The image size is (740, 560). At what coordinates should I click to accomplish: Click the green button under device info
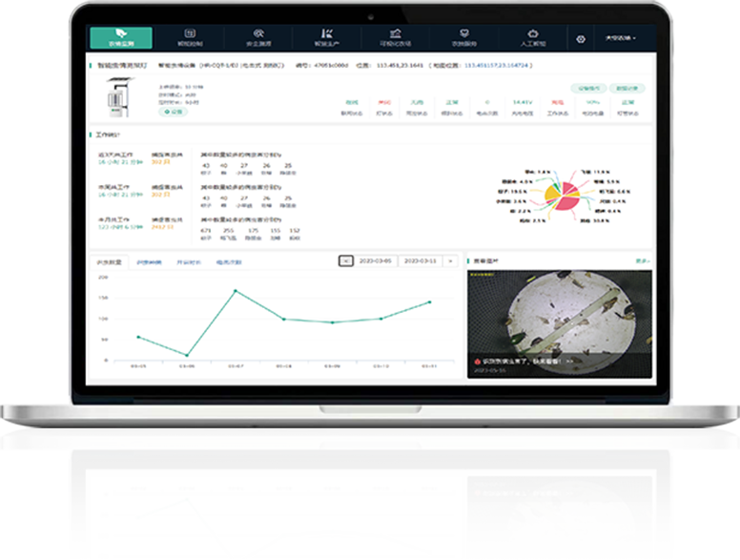174,112
